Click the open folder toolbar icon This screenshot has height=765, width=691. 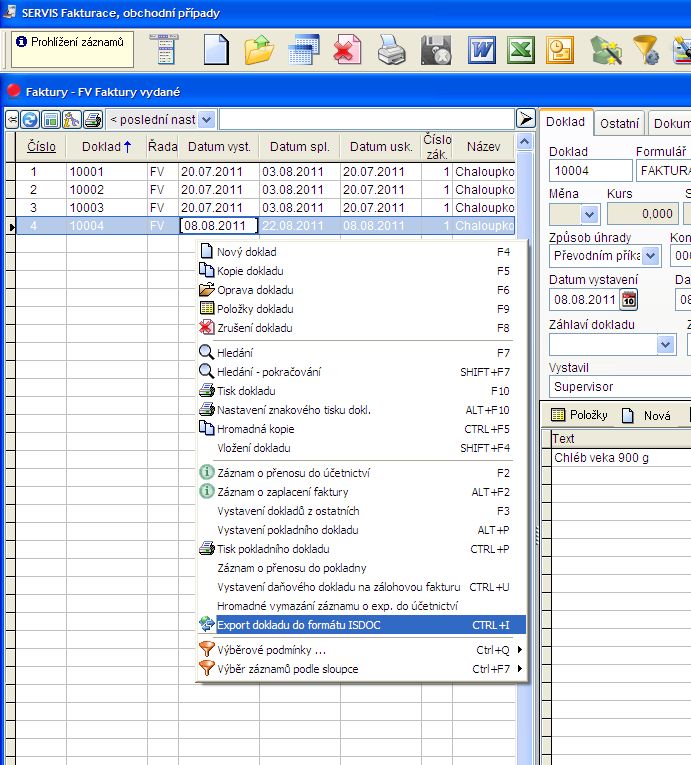click(x=259, y=49)
